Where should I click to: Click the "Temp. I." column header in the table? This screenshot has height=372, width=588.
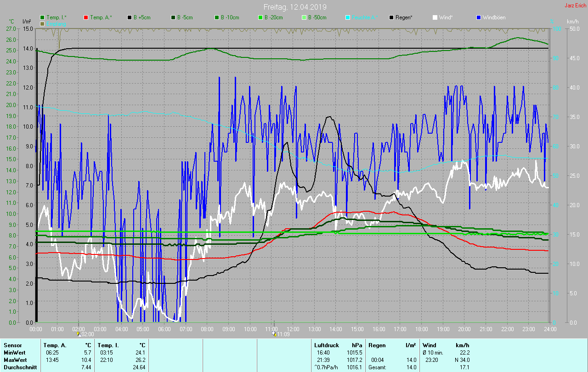coord(108,345)
